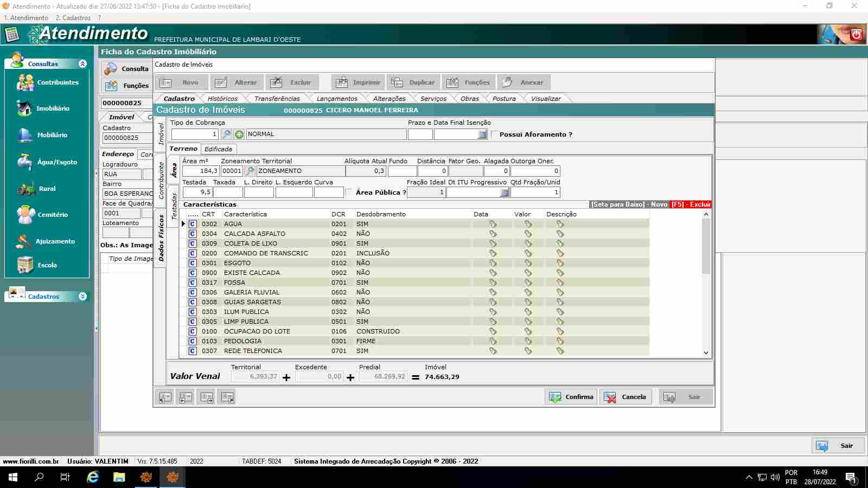The width and height of the screenshot is (868, 488).
Task: Check the Área Pública checkbox
Action: (349, 192)
